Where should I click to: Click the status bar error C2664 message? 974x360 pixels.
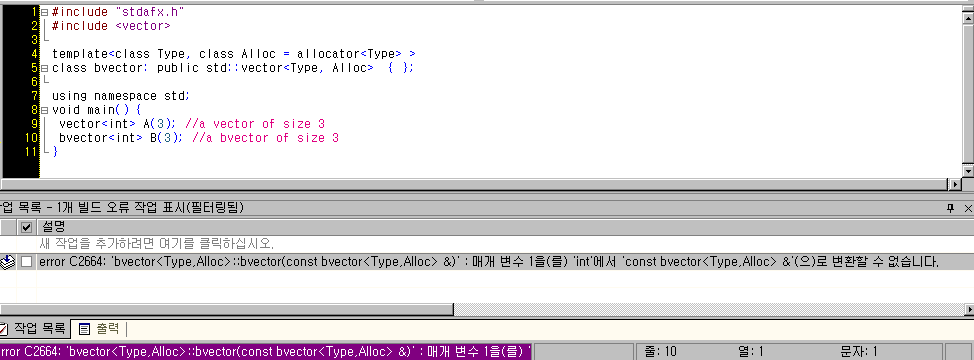tap(265, 352)
